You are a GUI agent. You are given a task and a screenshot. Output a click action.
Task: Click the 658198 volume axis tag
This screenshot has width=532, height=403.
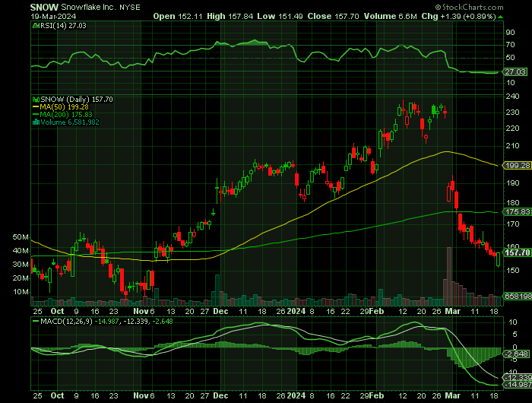pos(517,297)
